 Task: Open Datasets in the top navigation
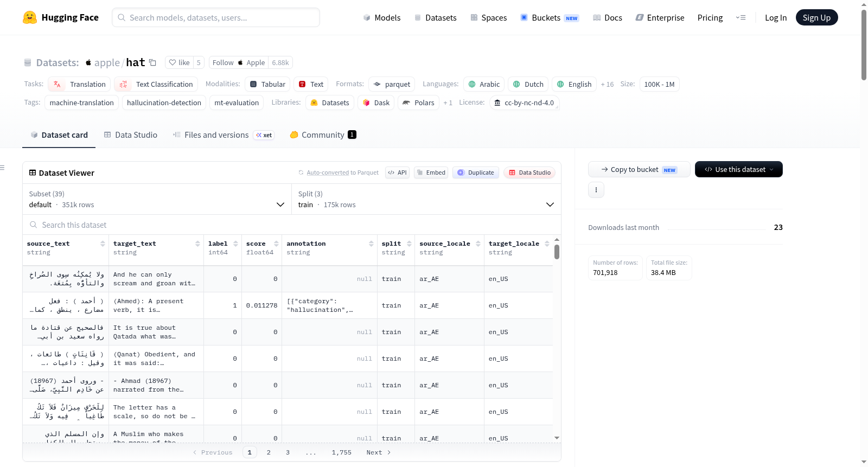pos(435,17)
